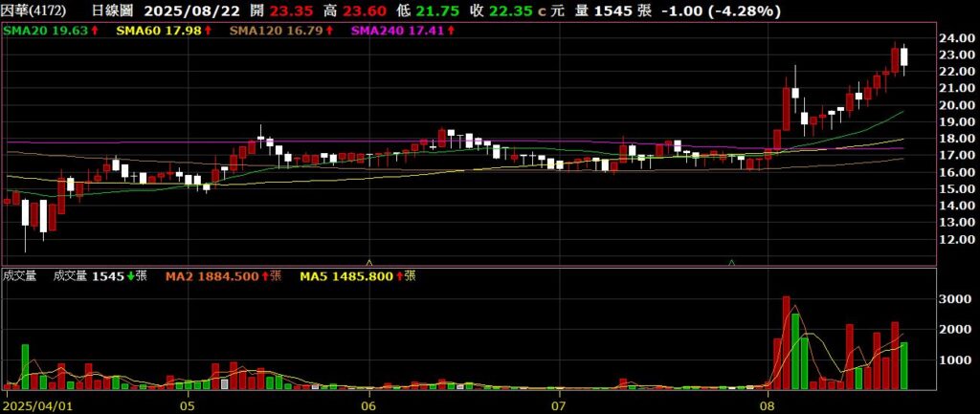The width and height of the screenshot is (980, 414).
Task: Click the yellow triangle marker near month 06
Action: 370,261
